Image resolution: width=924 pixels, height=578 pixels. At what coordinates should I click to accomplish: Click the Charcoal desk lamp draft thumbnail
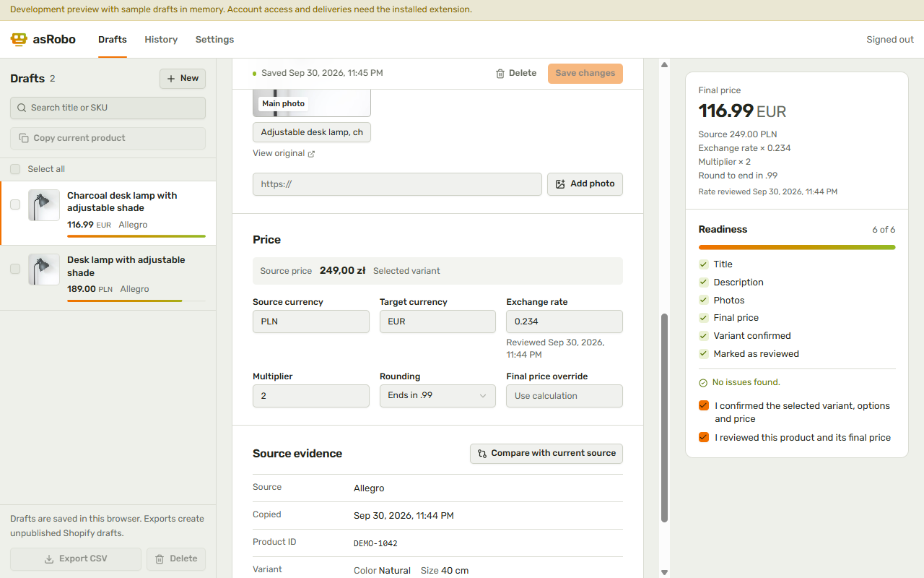44,205
